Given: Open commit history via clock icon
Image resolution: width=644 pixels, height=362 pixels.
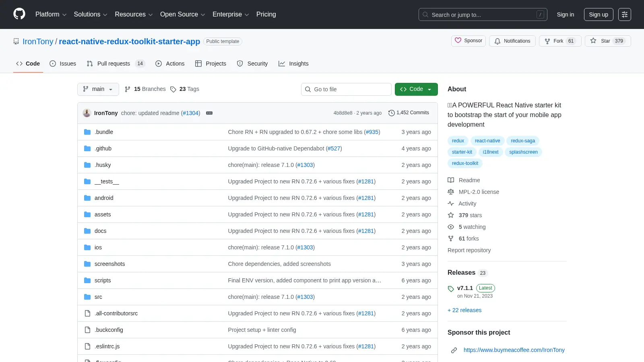Looking at the screenshot, I should click(391, 113).
